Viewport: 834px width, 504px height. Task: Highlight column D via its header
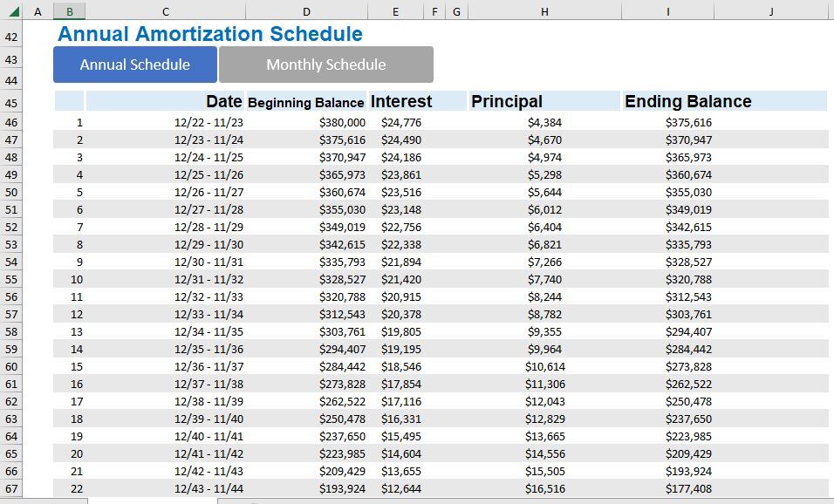click(306, 11)
